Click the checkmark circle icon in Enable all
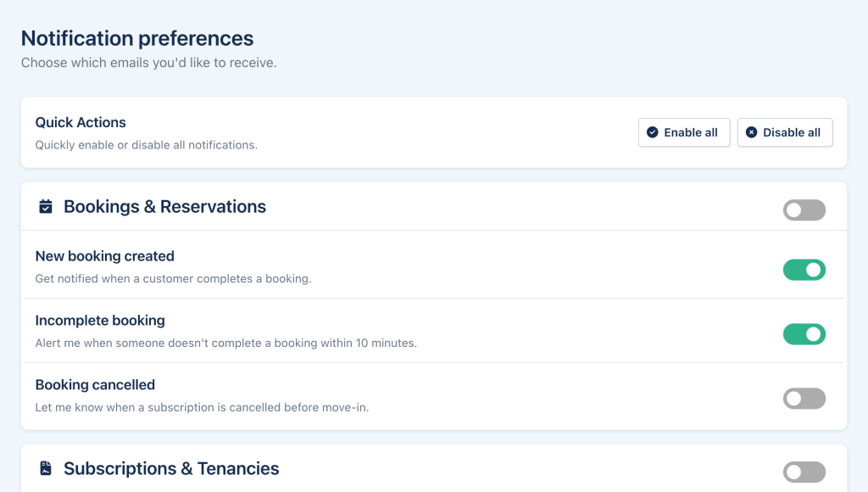868x492 pixels. click(652, 132)
